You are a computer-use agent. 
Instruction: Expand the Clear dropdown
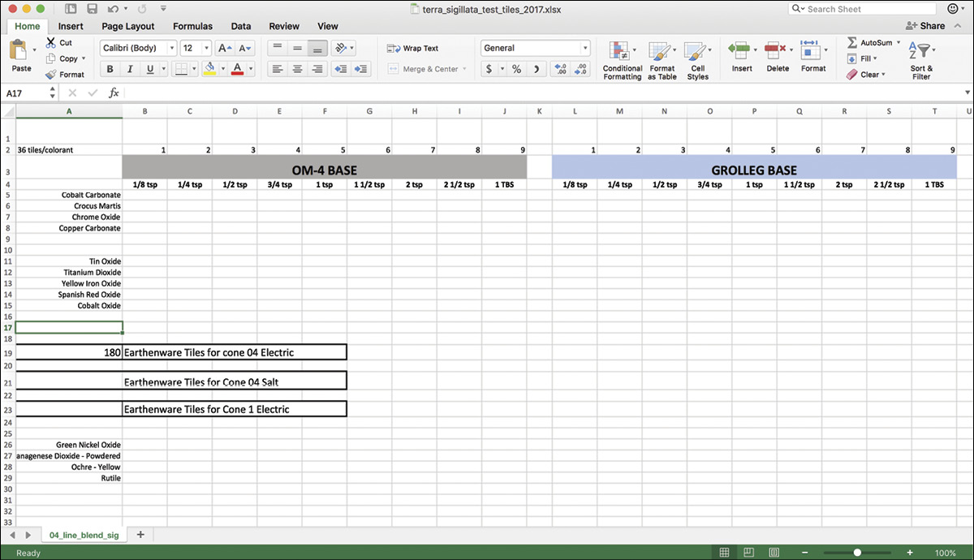click(883, 75)
